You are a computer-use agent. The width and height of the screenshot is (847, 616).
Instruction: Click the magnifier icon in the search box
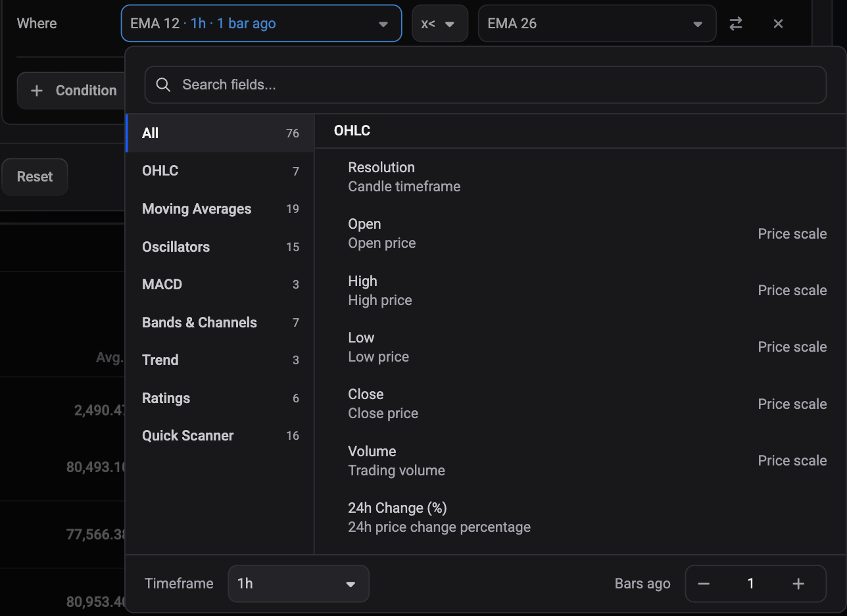(x=163, y=85)
